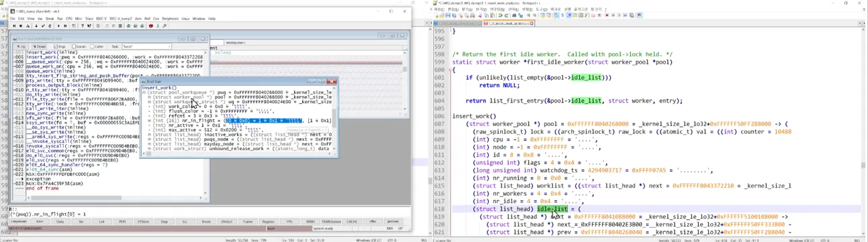Click the Break (stop) icon in TRACE32 toolbar
Viewport: 868px width, 242px height.
(65, 26)
